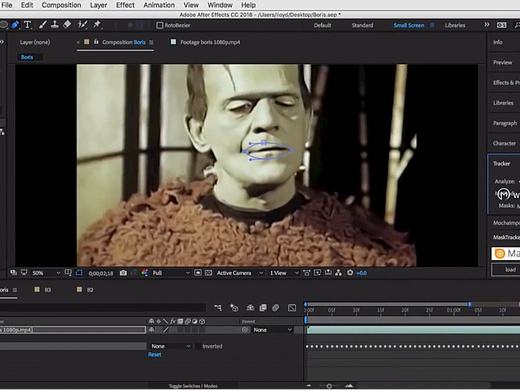
Task: Click Always Preview This View icon
Action: click(13, 273)
